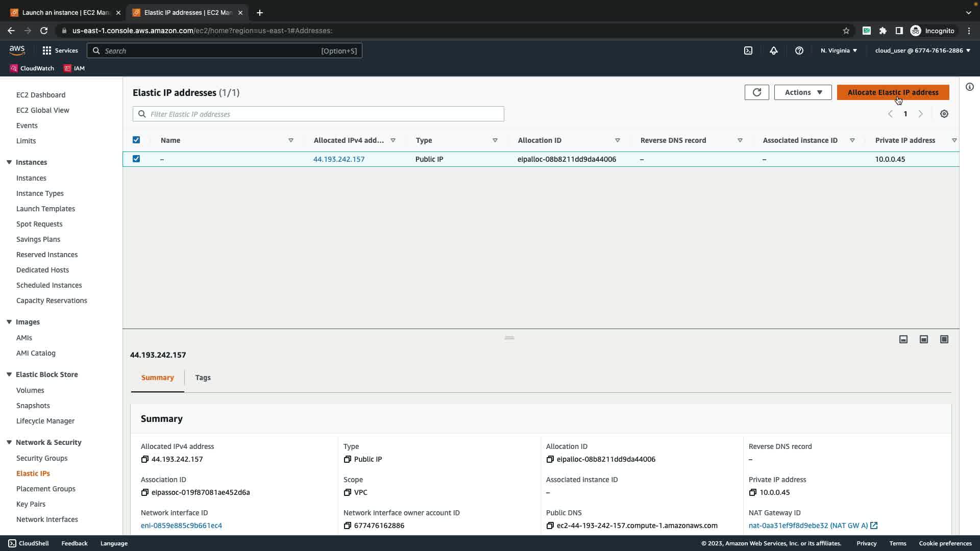Copy the Allocated IPv4 address in Summary
This screenshot has height=551, width=980.
coord(145,459)
